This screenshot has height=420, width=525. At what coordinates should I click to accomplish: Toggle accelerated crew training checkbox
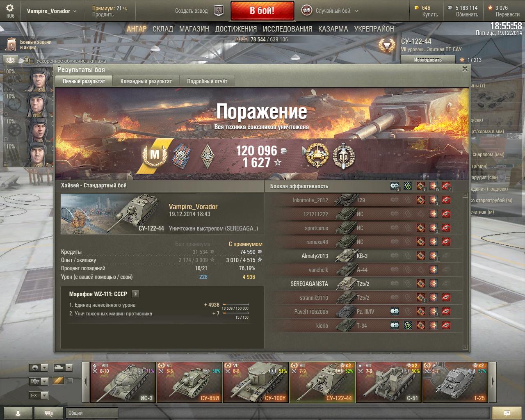32,61
